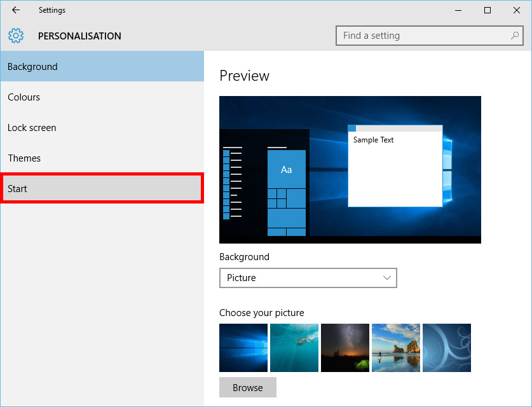The image size is (532, 407).
Task: Pick the beach rocks picture
Action: coord(396,347)
